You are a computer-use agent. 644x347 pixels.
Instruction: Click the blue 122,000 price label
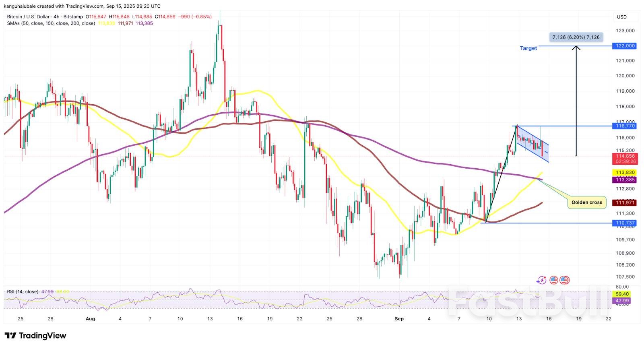625,46
